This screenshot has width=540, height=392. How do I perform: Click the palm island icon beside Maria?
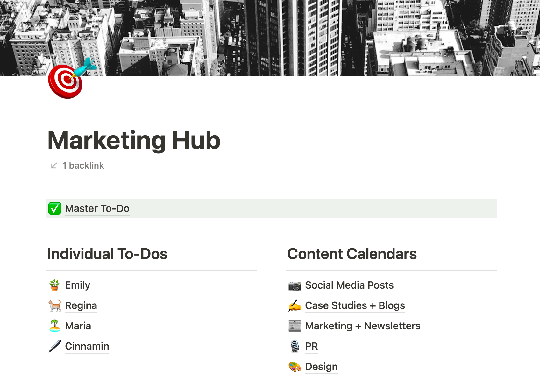click(55, 326)
